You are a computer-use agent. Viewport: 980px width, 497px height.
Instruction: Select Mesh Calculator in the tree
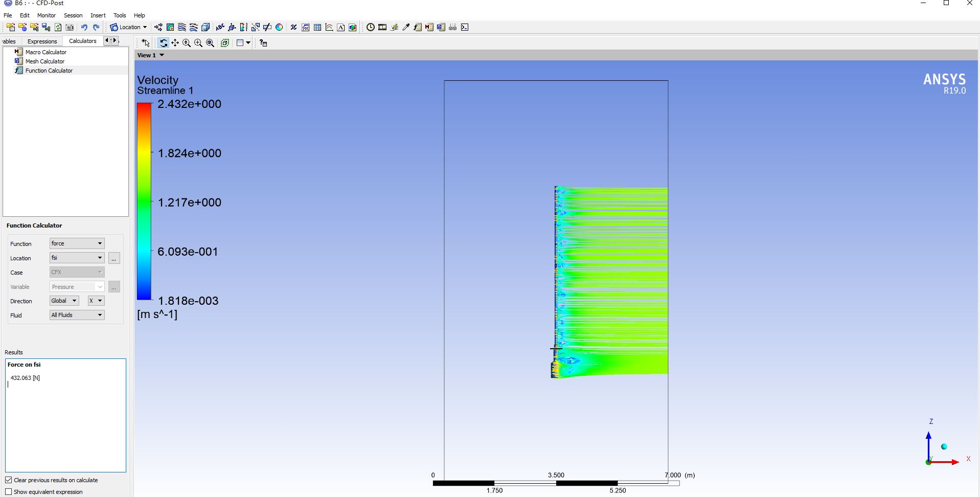pos(44,61)
